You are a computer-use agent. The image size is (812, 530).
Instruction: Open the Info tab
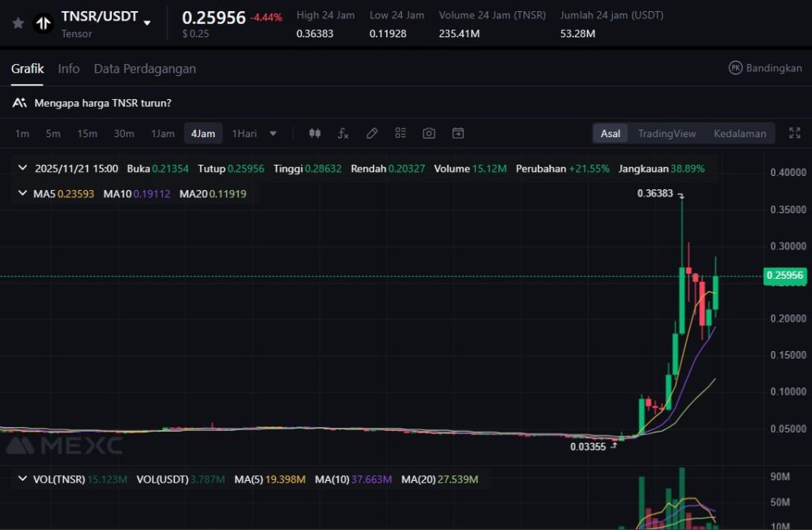[69, 69]
